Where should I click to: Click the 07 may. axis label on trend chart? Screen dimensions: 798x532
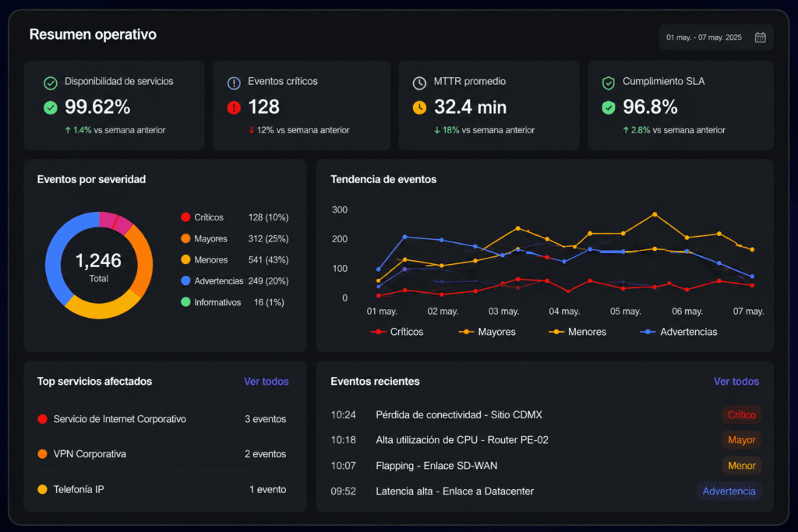tap(749, 312)
